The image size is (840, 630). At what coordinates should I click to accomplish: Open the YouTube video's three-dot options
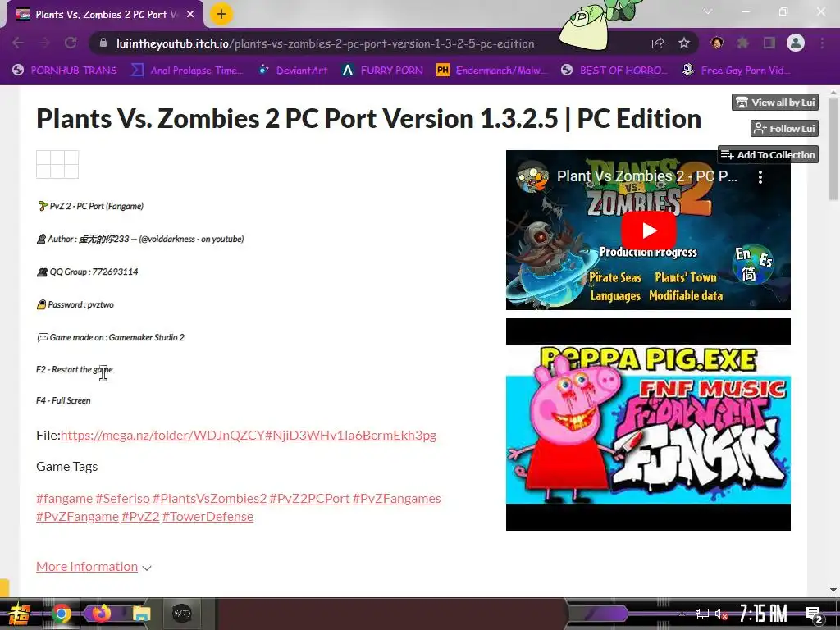(x=760, y=177)
